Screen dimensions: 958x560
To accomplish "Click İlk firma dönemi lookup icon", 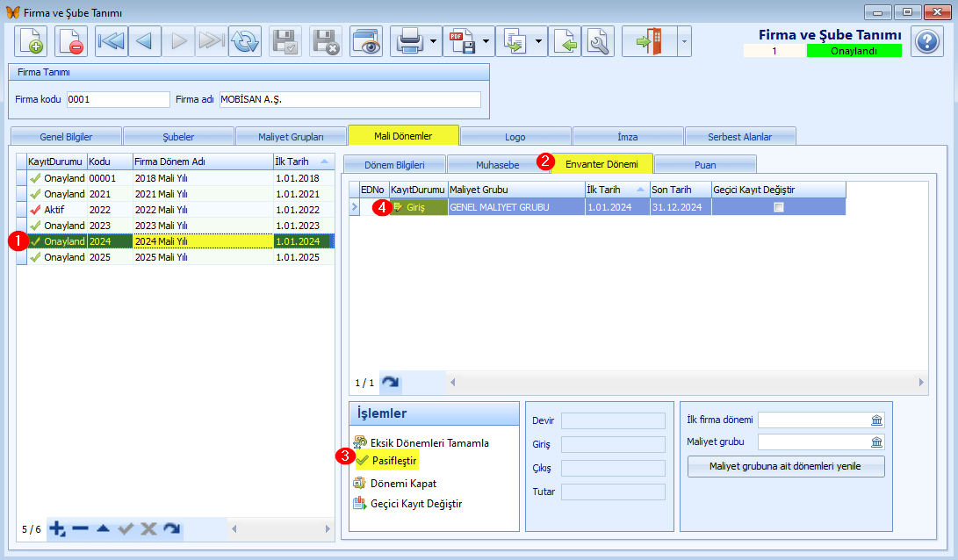I will tap(876, 420).
